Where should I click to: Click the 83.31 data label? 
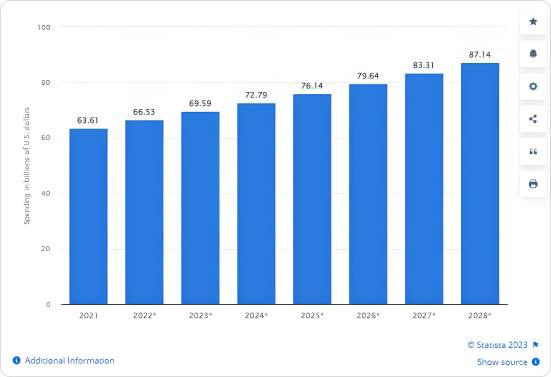[x=423, y=65]
